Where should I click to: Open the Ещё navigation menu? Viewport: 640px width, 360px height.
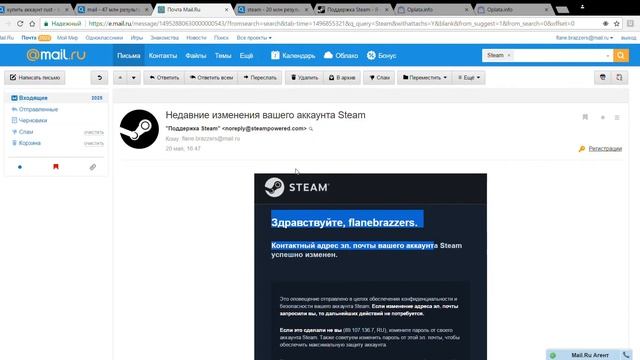[x=246, y=56]
